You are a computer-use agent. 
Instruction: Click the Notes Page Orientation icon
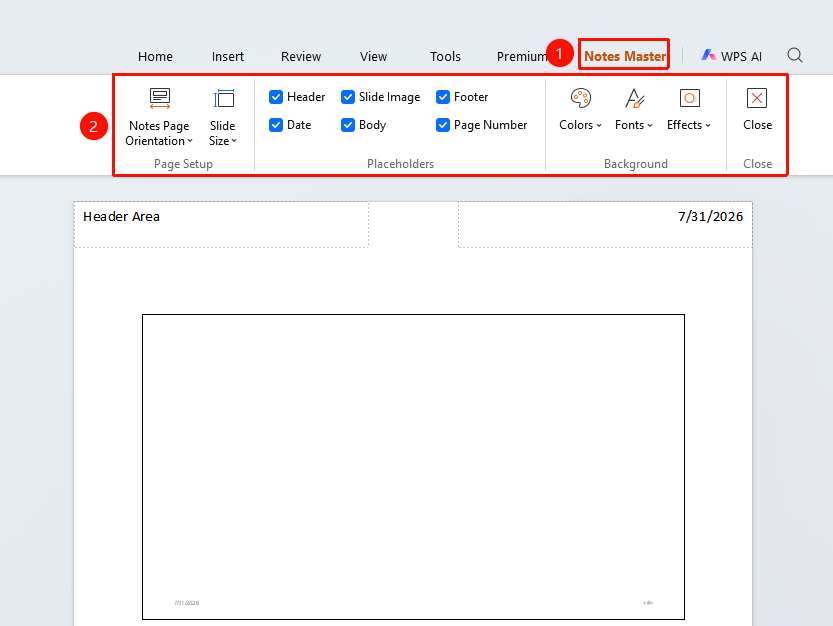(x=159, y=98)
